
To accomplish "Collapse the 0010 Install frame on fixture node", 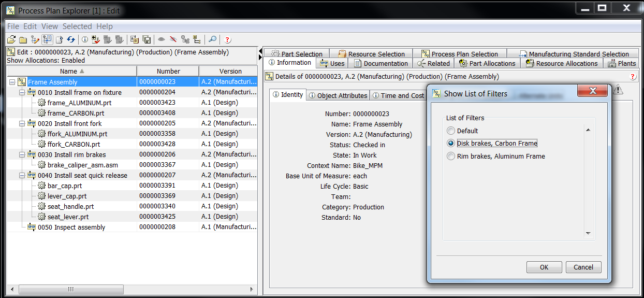I will point(22,92).
